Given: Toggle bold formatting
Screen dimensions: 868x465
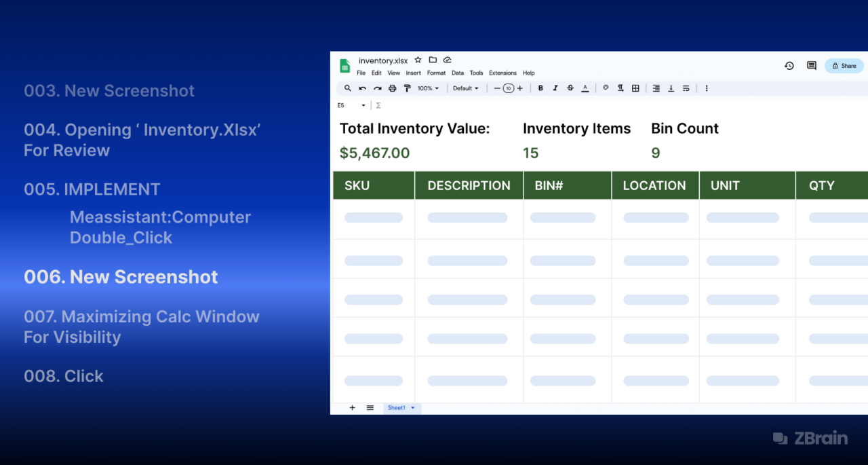Looking at the screenshot, I should (540, 88).
